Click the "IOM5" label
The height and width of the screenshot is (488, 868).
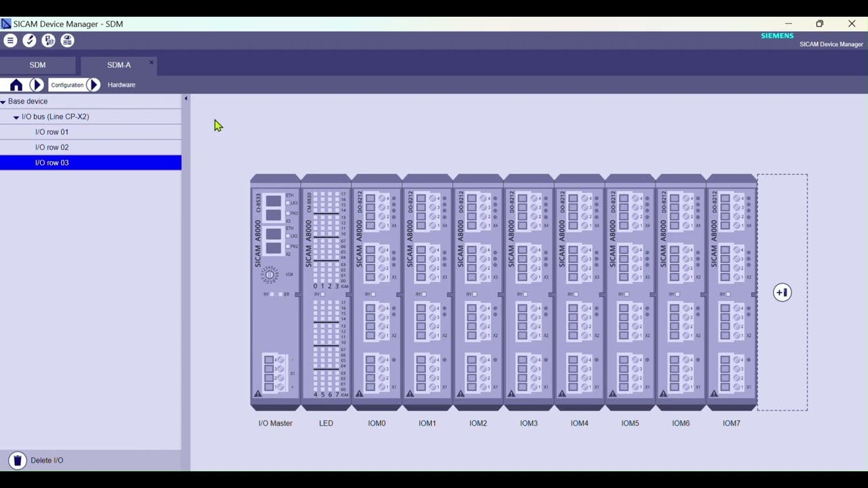tap(630, 423)
